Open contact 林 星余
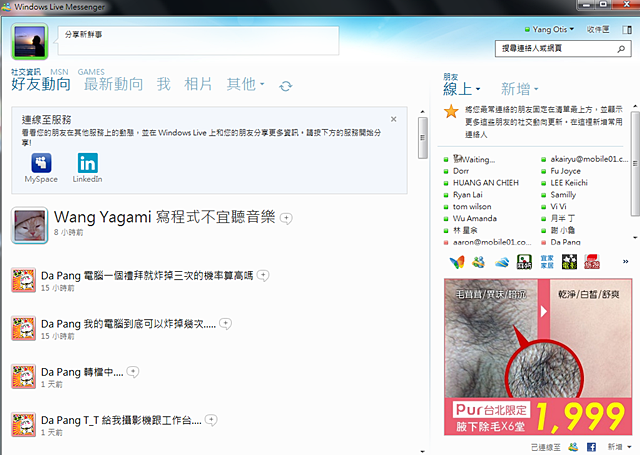The width and height of the screenshot is (640, 455). [465, 230]
